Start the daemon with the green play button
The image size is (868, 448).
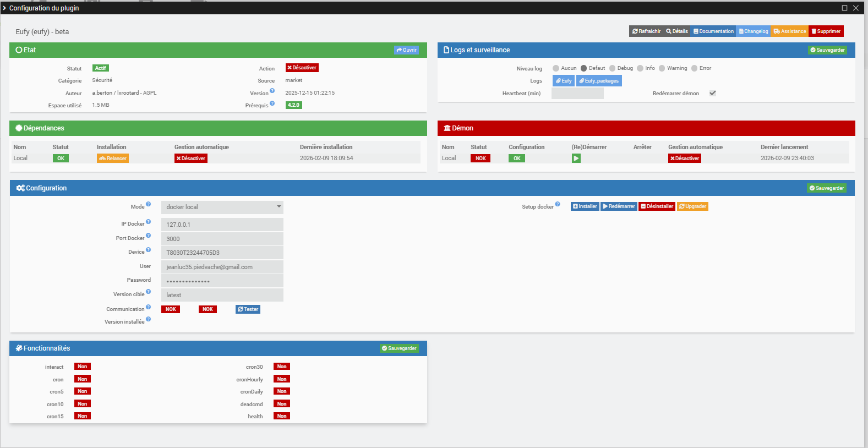pyautogui.click(x=576, y=159)
